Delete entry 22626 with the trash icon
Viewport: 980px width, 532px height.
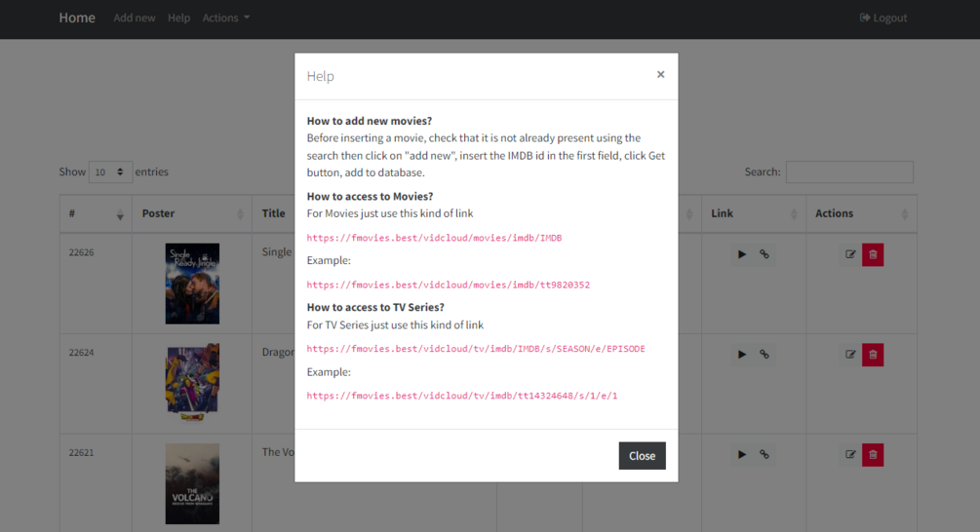tap(873, 254)
